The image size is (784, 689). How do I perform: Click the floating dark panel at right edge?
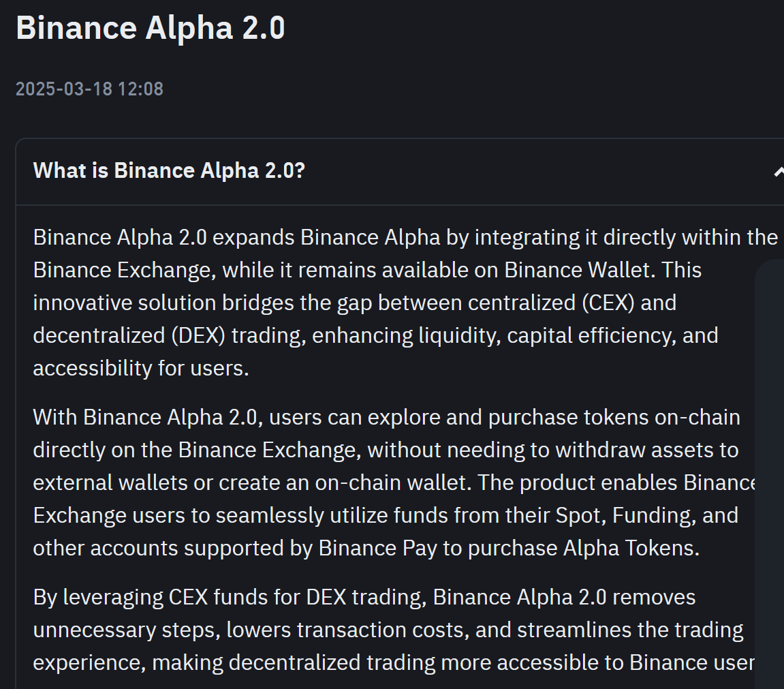(769, 474)
